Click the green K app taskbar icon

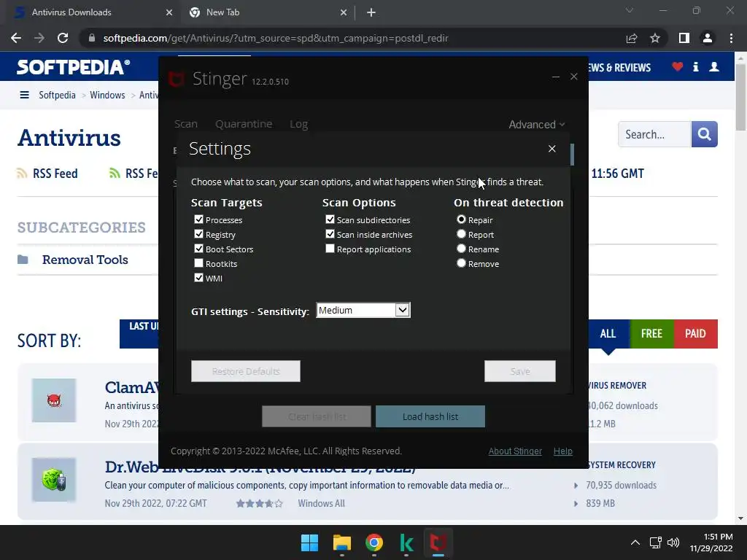(406, 542)
